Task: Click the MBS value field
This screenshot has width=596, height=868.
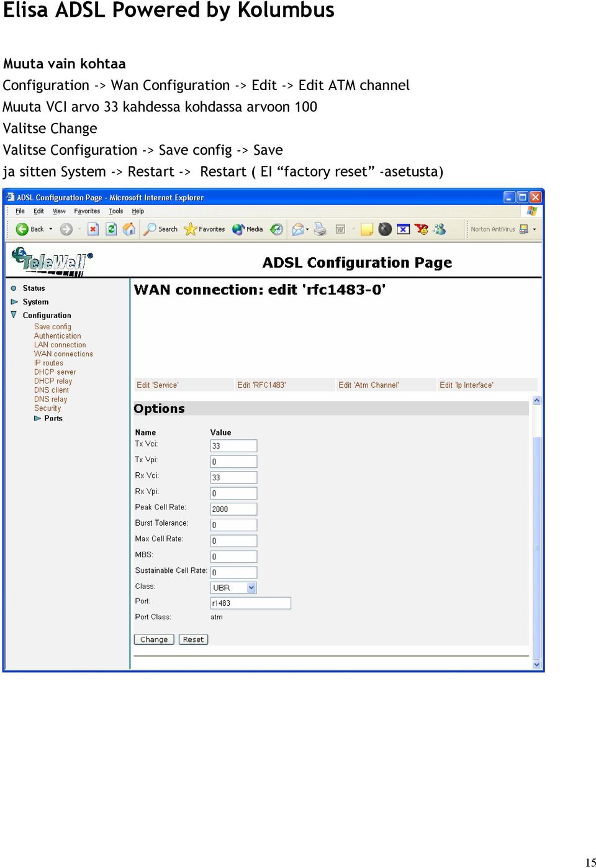Action: tap(233, 557)
